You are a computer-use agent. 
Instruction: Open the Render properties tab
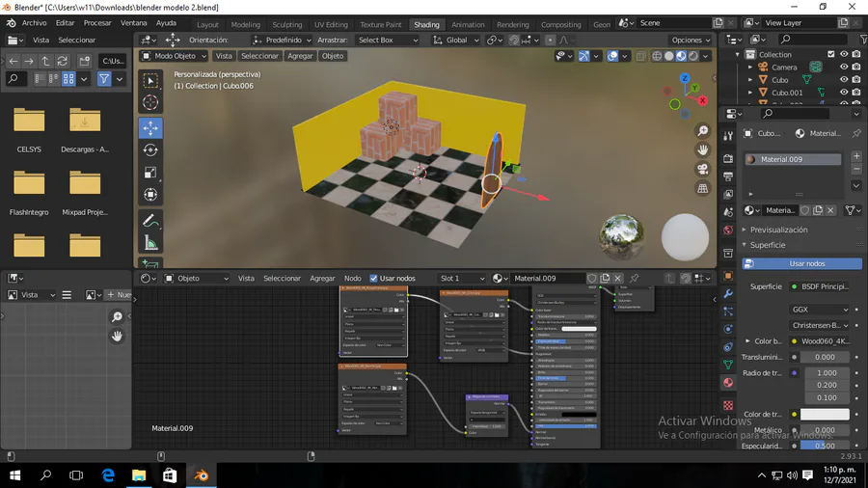(x=728, y=159)
